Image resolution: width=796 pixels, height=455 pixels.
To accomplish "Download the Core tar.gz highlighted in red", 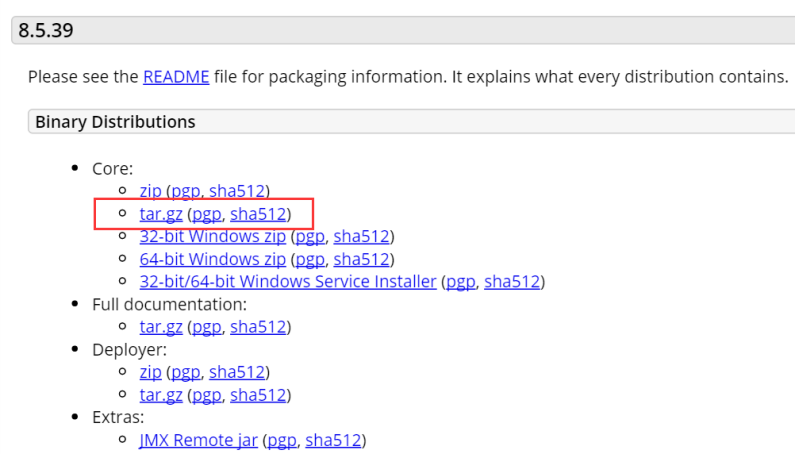I will point(161,214).
